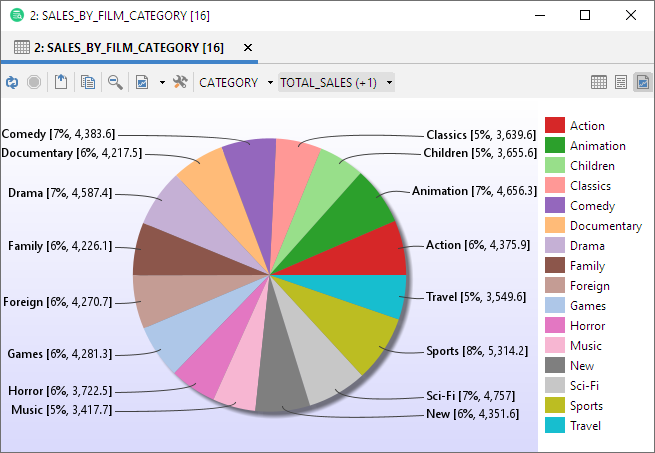Viewport: 655px width, 453px height.
Task: Click the SQLyog-style app icon in title bar
Action: (16, 15)
